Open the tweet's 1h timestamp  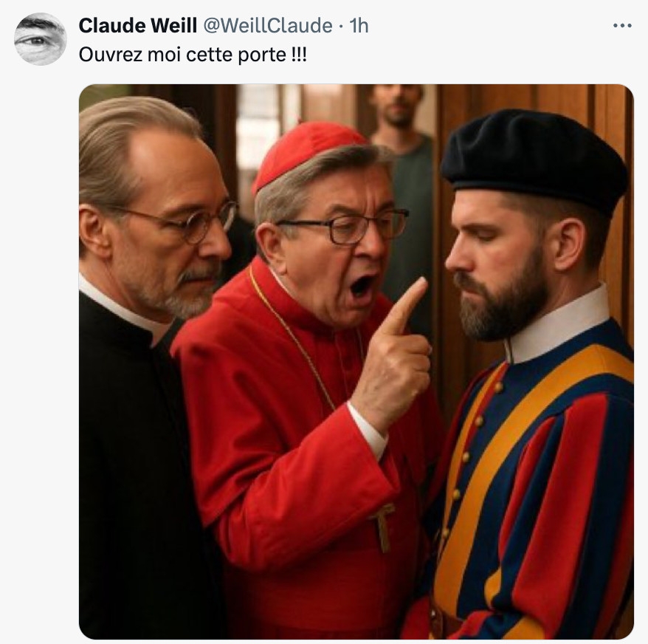[359, 26]
